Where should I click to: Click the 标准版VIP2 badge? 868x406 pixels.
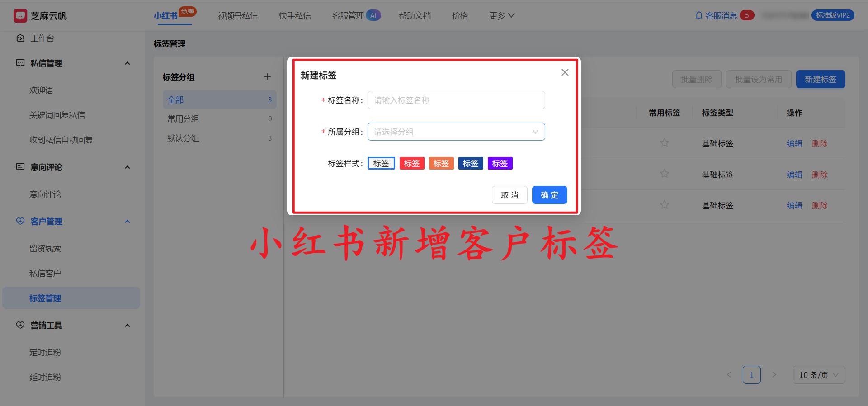833,15
